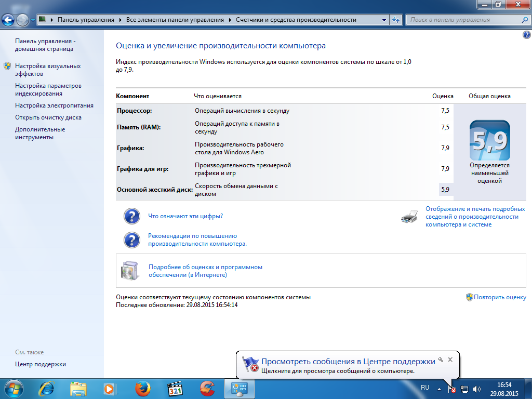Open 'Настройка электропитания' link

(54, 105)
